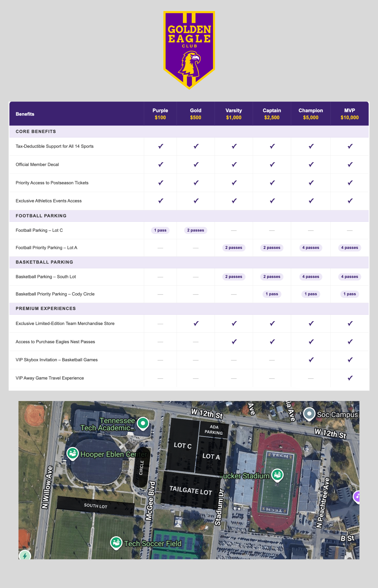The height and width of the screenshot is (588, 378).
Task: Select the Captain $2,500 column header
Action: (272, 114)
